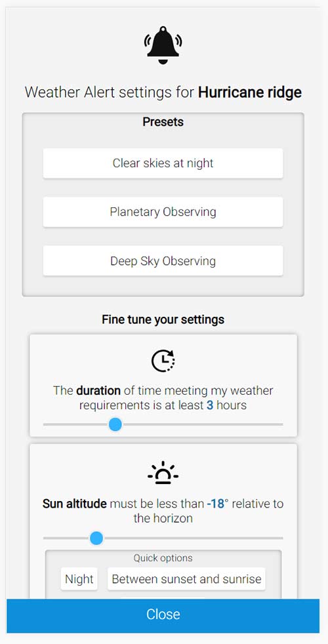Screen dimensions: 328x644
Task: Choose Between sunset and sunrise quick option
Action: point(186,579)
